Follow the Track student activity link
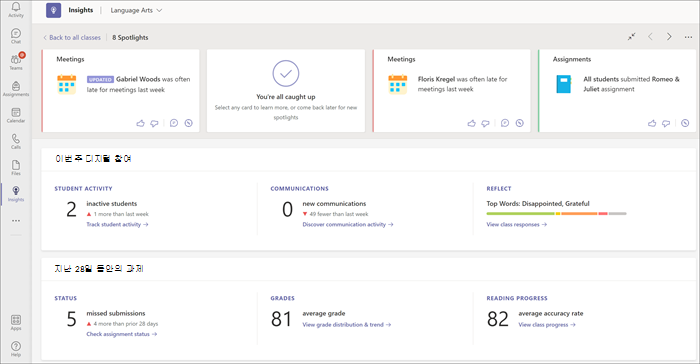This screenshot has width=700, height=364. click(117, 225)
